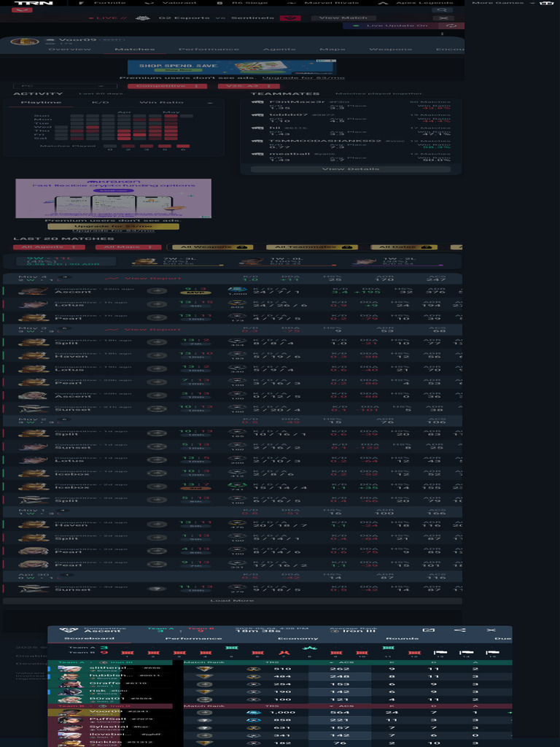Click Voor09's agent icon in the scoreboard
560x747 pixels.
click(70, 713)
